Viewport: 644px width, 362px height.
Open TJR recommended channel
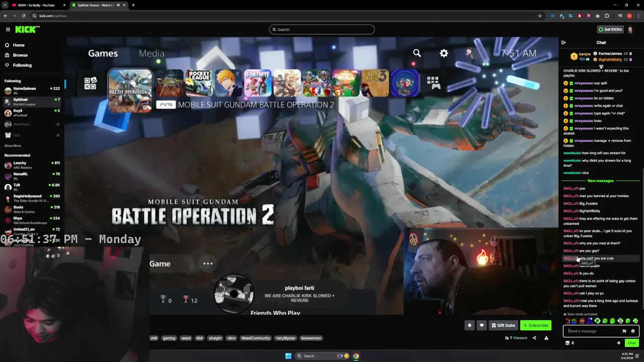click(32, 187)
